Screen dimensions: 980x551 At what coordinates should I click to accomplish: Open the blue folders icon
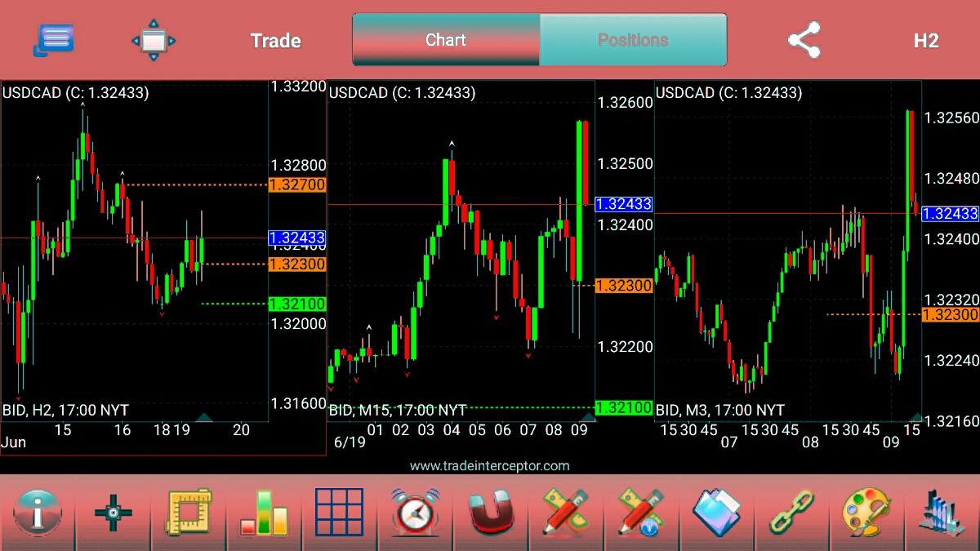716,514
